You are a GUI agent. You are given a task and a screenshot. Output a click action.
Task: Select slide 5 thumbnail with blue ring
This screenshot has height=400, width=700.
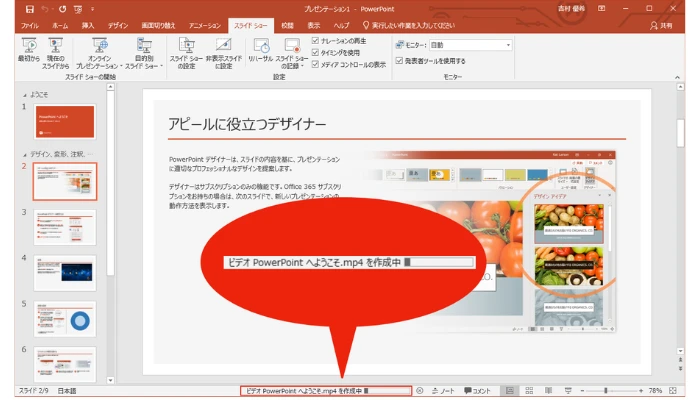pos(65,319)
